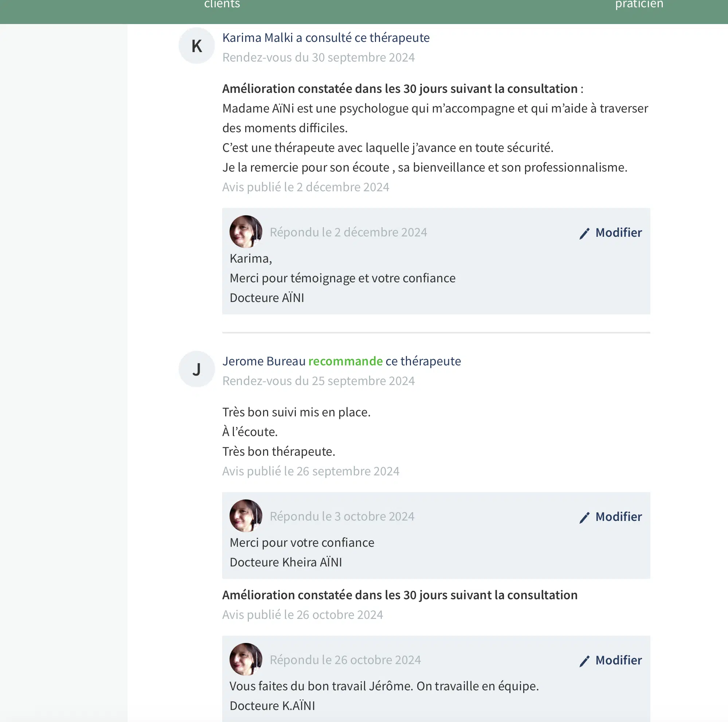Screen dimensions: 728x722
Task: Click therapist photo on 3 octobre reply
Action: coord(246,515)
